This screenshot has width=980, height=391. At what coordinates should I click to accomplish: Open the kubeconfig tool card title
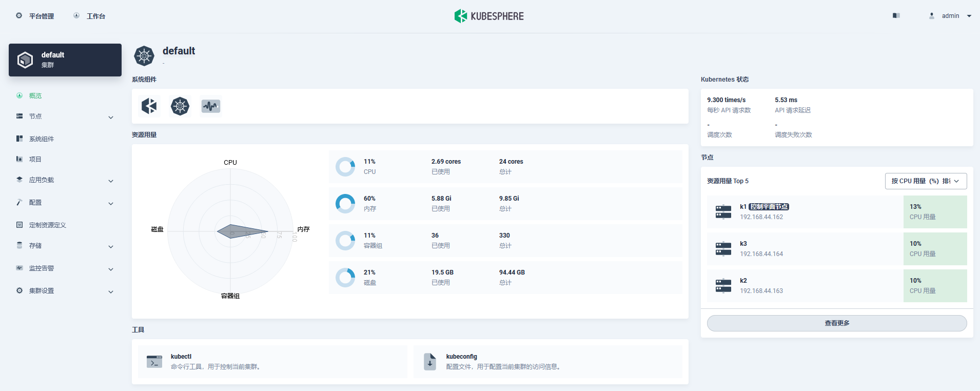click(x=462, y=357)
